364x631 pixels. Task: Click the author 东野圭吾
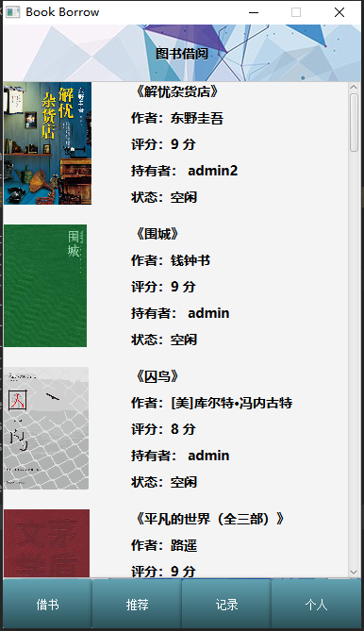click(197, 118)
